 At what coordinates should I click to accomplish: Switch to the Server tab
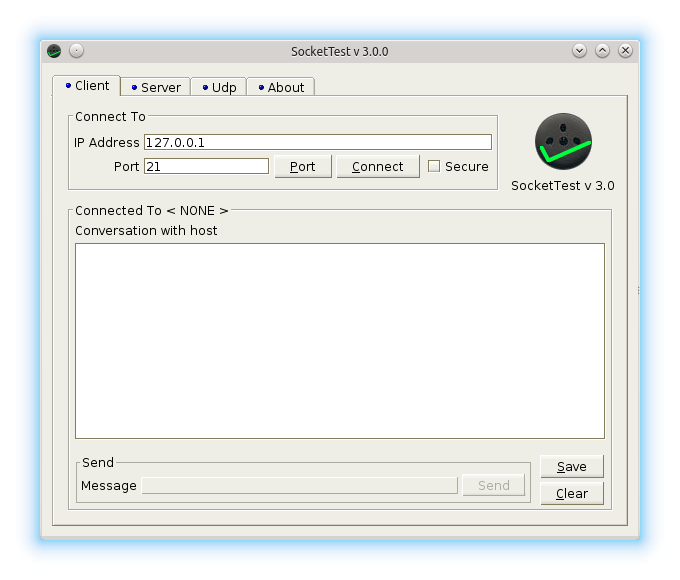pos(154,87)
